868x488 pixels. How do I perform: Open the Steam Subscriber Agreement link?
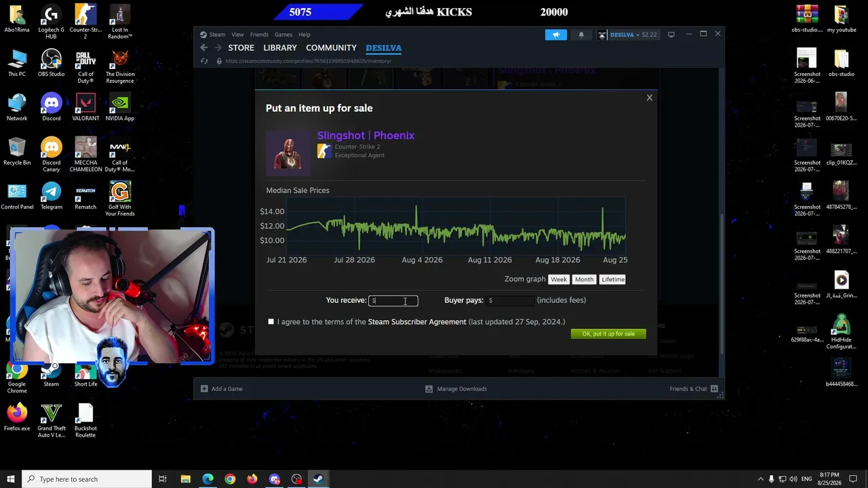(417, 322)
